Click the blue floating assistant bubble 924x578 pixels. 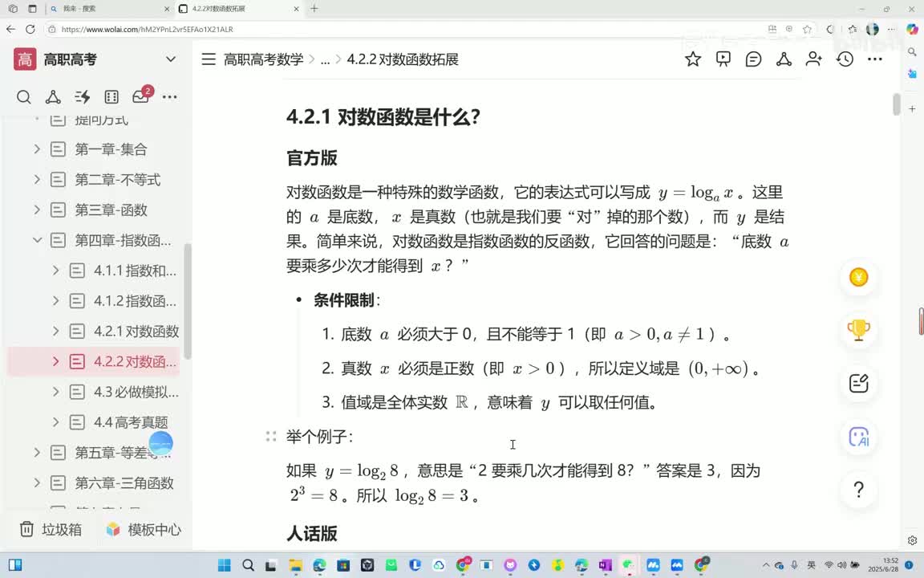pos(161,443)
